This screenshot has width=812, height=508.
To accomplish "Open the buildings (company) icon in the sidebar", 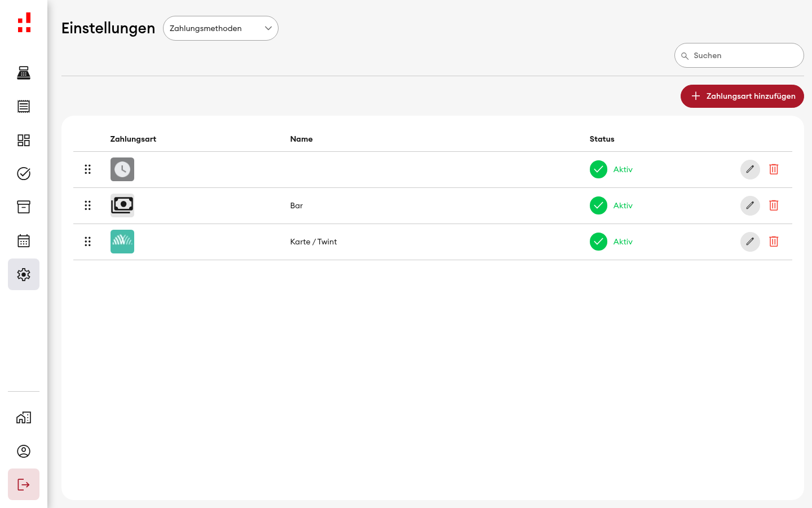I will tap(24, 418).
